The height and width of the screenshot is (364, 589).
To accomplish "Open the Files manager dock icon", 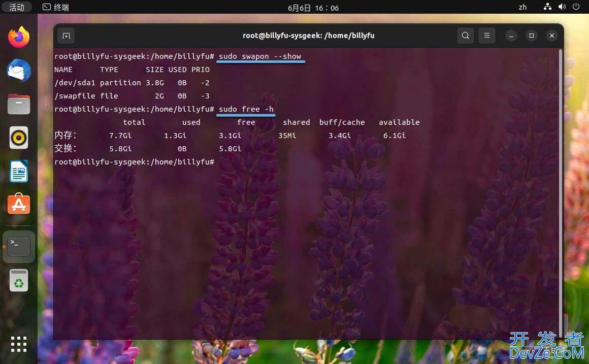I will coord(19,104).
